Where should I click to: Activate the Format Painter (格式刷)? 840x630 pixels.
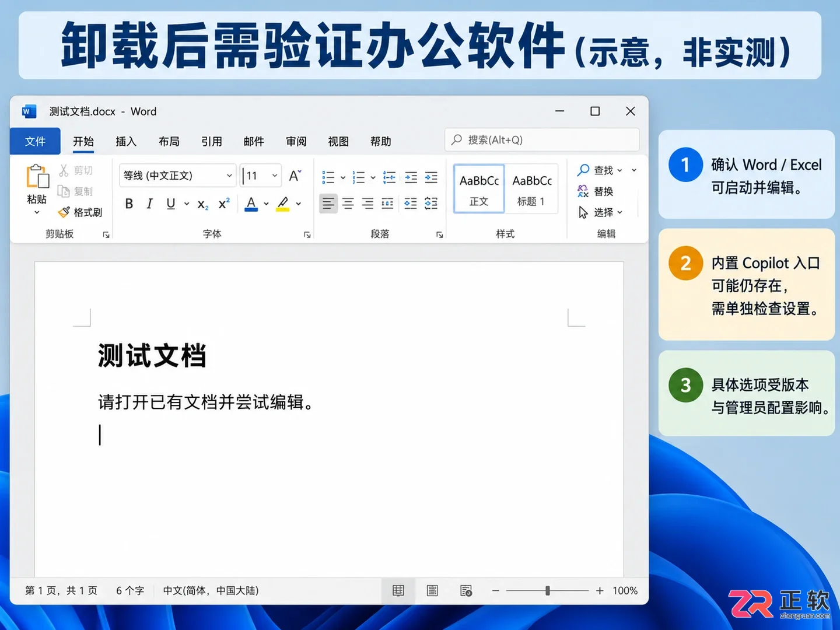(80, 212)
